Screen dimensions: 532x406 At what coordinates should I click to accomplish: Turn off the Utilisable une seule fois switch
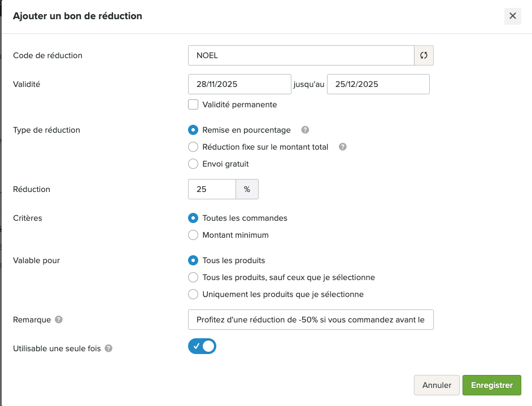(202, 346)
